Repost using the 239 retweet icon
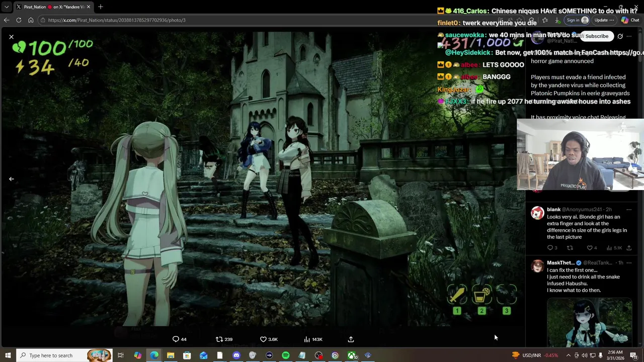Image resolution: width=644 pixels, height=362 pixels. pos(224,339)
